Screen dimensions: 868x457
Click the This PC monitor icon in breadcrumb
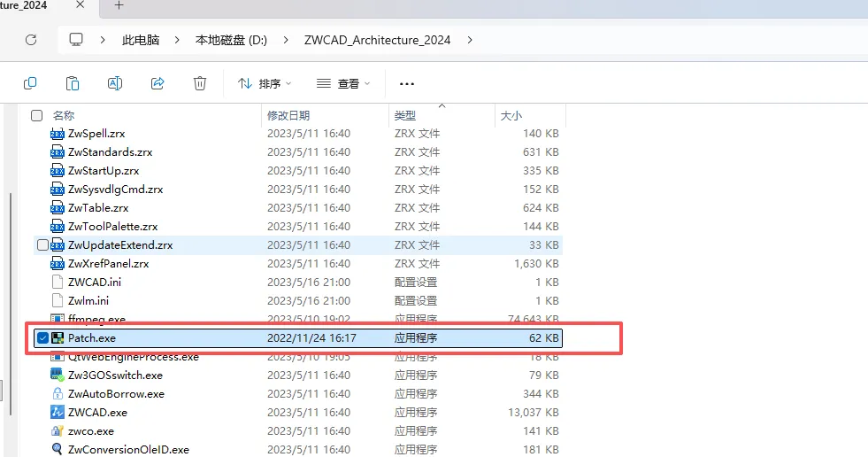[76, 39]
